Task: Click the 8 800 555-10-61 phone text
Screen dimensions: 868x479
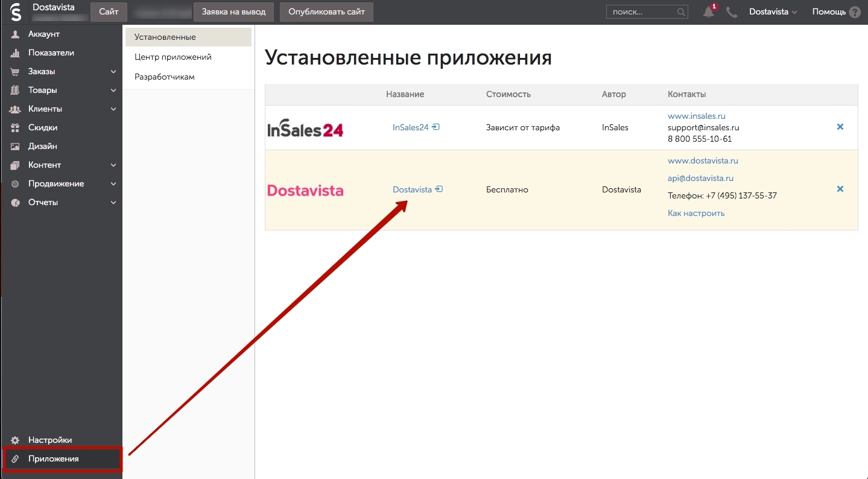Action: tap(700, 139)
